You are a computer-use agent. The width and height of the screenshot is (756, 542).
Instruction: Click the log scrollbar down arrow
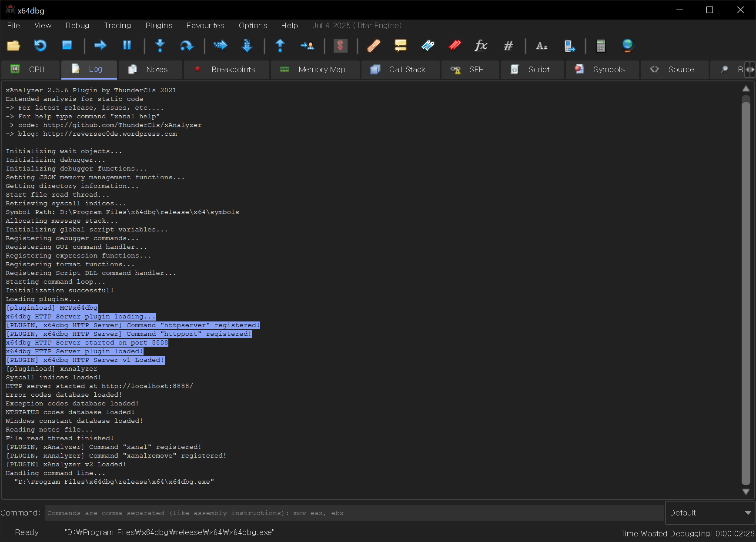click(746, 492)
